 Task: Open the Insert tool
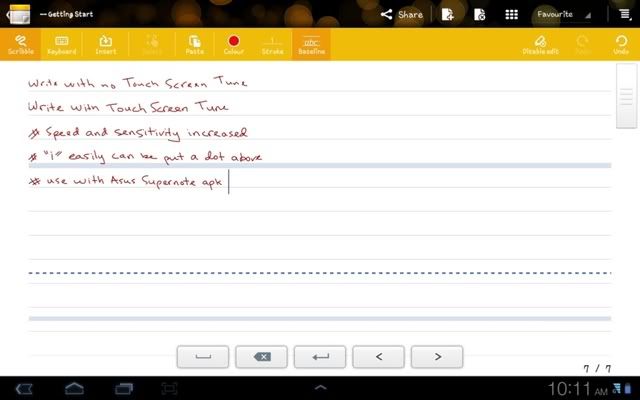tap(105, 44)
